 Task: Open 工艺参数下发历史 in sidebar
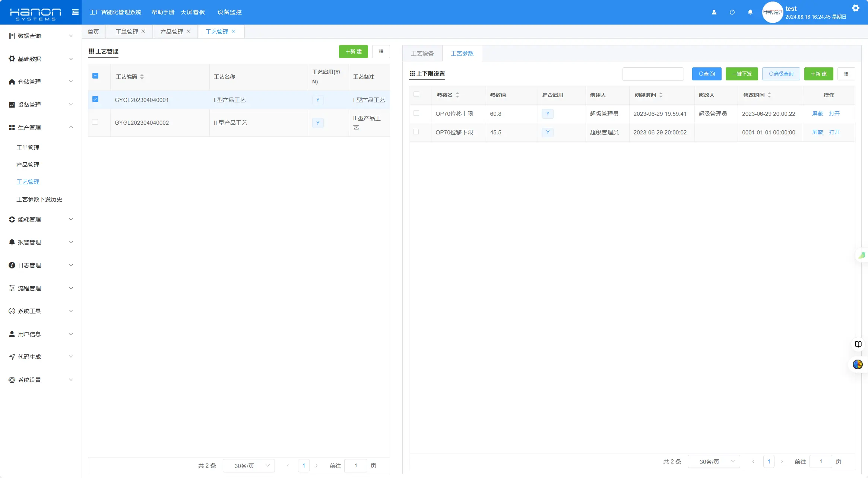click(39, 199)
